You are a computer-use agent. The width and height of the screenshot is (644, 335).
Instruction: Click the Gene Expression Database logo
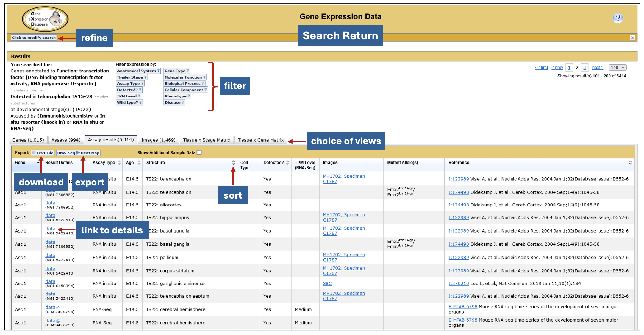coord(45,19)
